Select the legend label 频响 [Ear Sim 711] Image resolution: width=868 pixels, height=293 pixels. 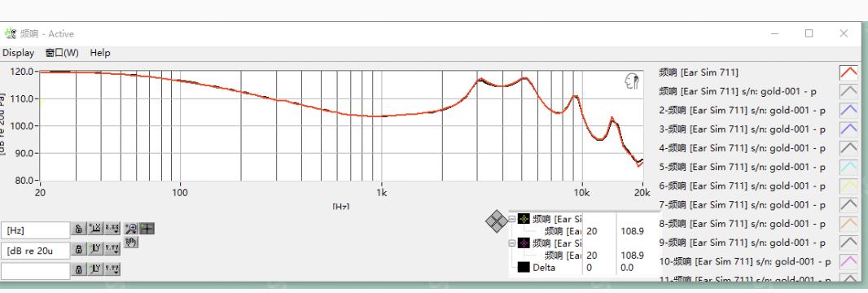point(699,72)
